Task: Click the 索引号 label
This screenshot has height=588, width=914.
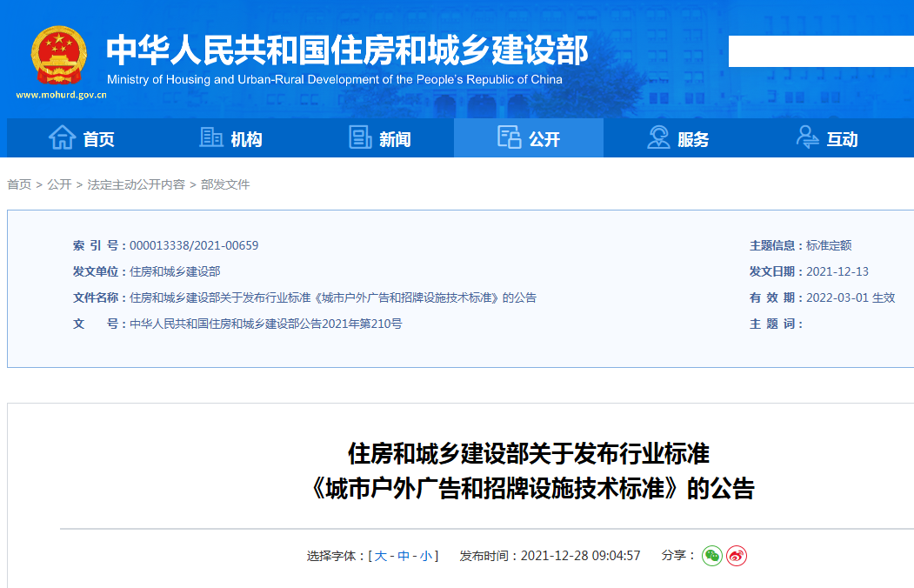Action: [99, 246]
